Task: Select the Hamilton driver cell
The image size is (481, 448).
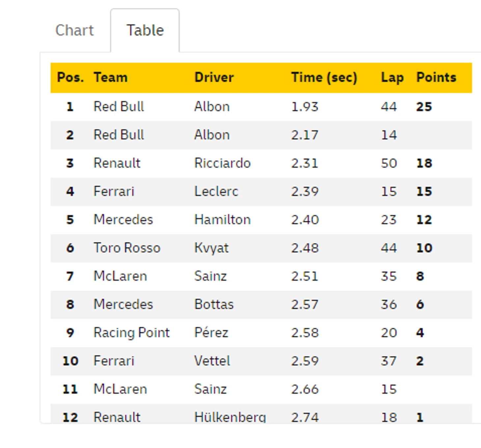Action: pyautogui.click(x=222, y=220)
